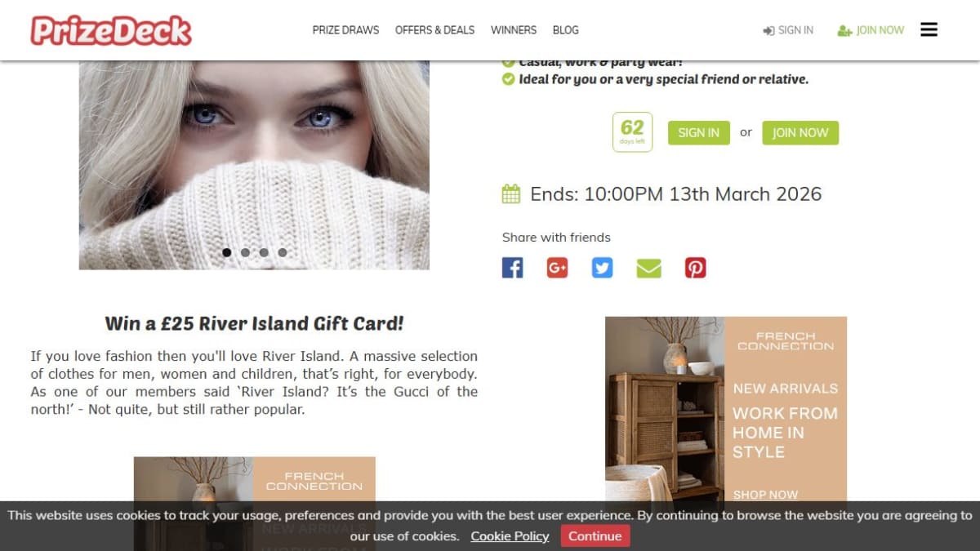Viewport: 980px width, 551px height.
Task: Select second carousel dot
Action: pos(245,252)
